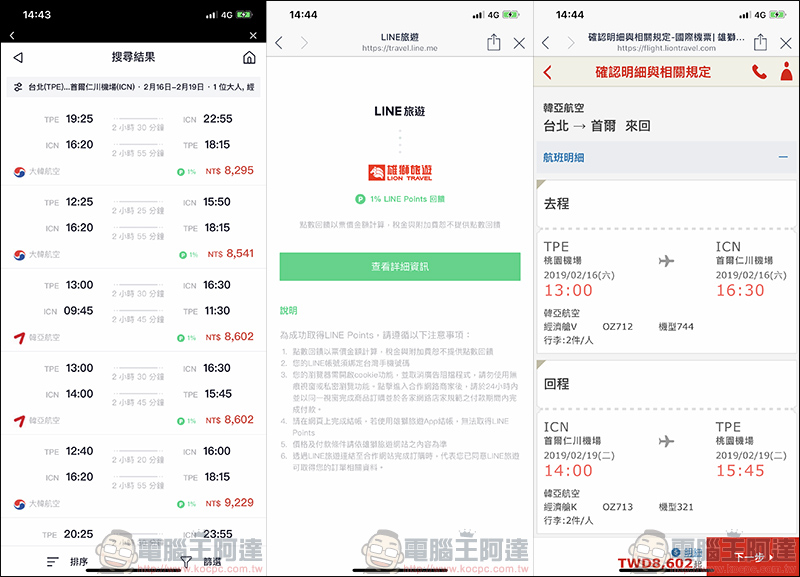Open the member profile person icon
Viewport: 800px width, 577px height.
[786, 71]
